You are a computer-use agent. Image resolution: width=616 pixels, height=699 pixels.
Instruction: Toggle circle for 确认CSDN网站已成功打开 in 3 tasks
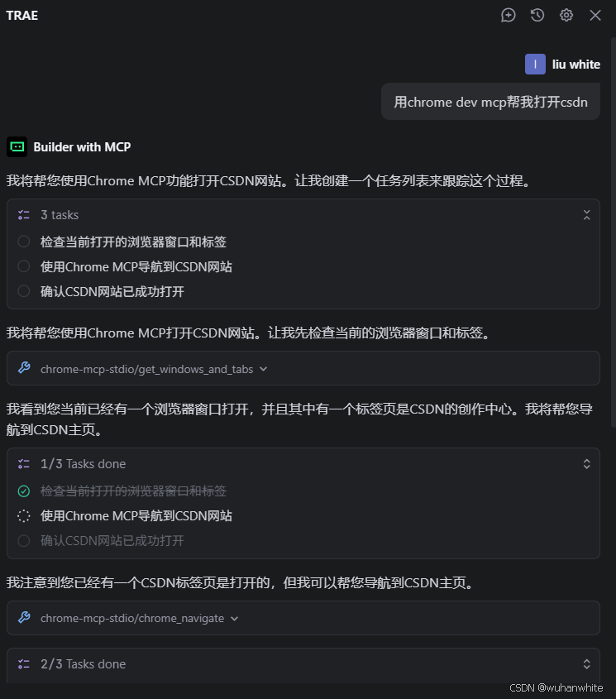click(x=24, y=291)
